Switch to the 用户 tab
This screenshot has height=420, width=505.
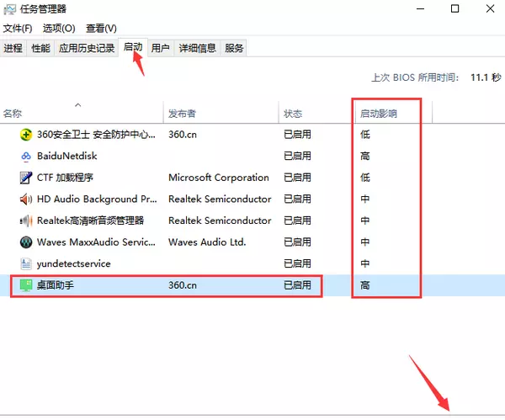pyautogui.click(x=161, y=48)
